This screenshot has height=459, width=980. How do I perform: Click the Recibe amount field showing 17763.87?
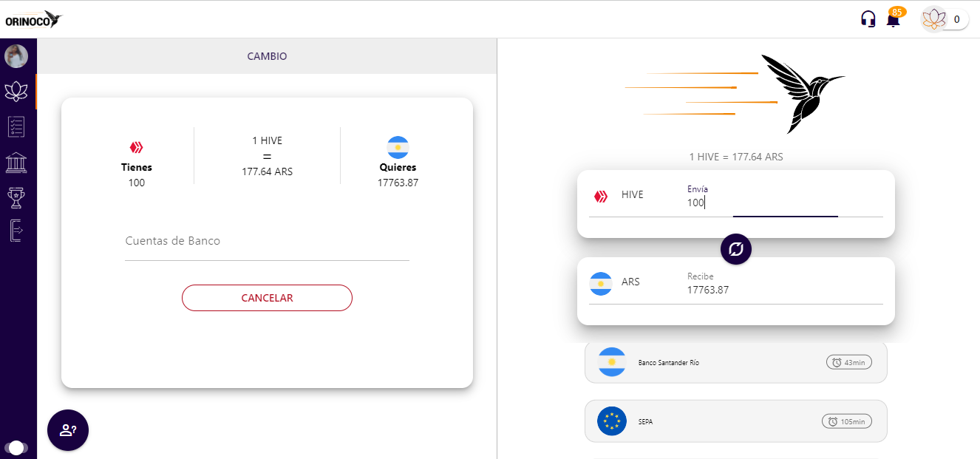click(785, 290)
